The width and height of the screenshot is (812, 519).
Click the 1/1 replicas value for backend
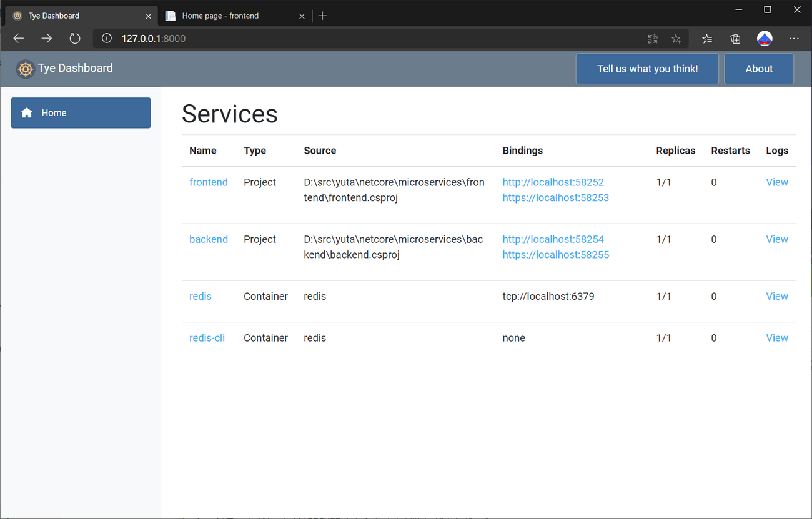[664, 239]
